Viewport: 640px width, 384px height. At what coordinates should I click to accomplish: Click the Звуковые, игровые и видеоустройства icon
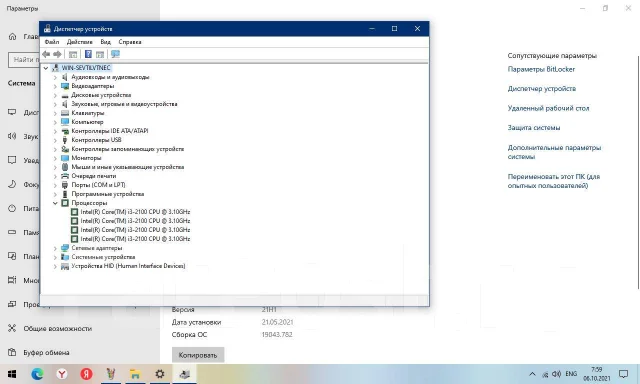[64, 104]
